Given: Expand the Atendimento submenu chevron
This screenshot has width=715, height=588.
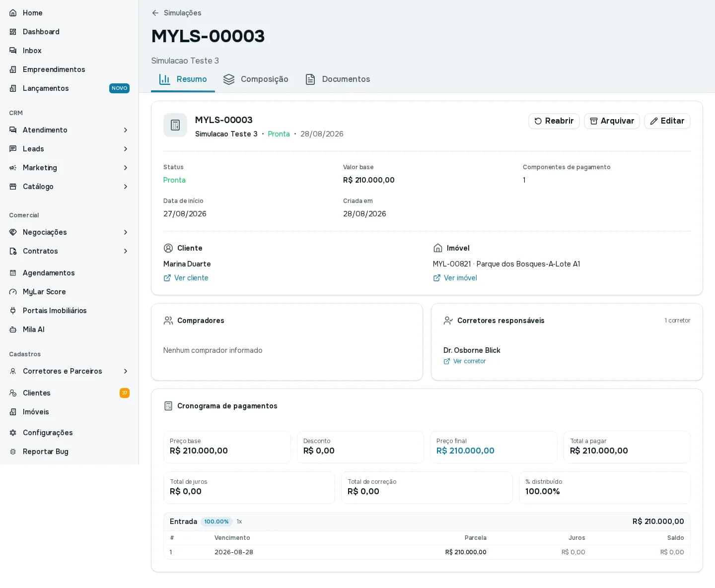Looking at the screenshot, I should pos(126,130).
